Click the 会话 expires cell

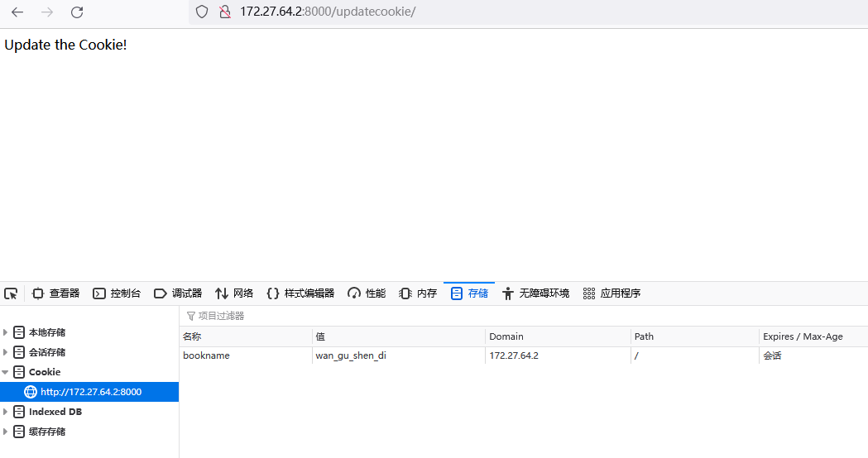point(813,355)
